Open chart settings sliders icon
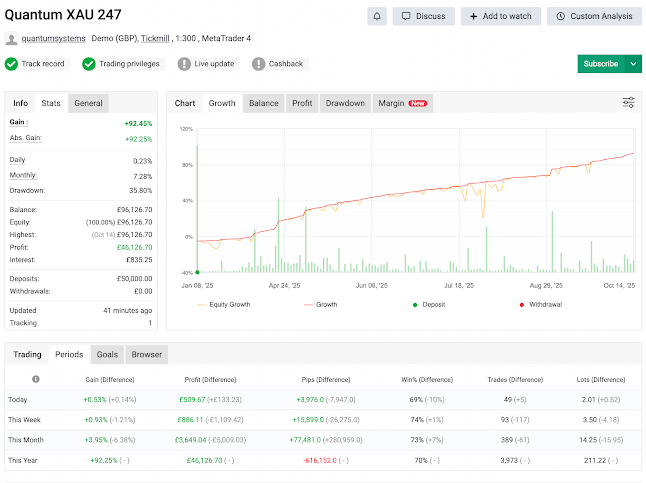 pos(628,103)
